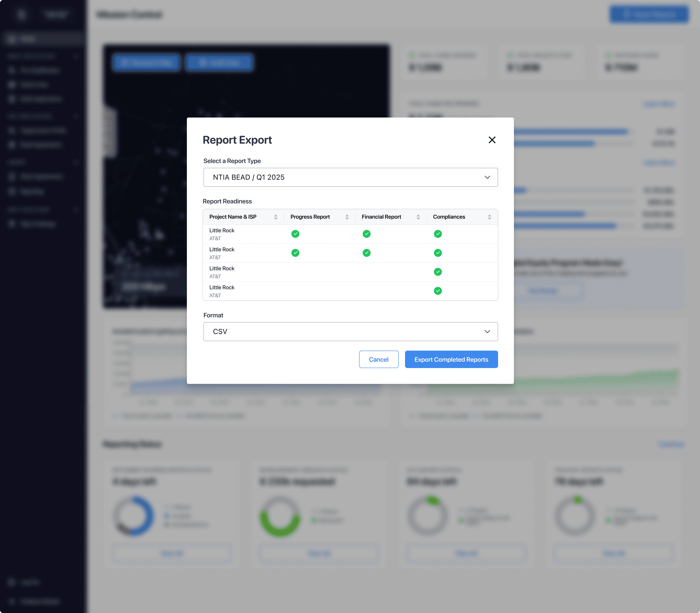The width and height of the screenshot is (700, 613).
Task: Click second row's Compliances green checkmark
Action: click(437, 253)
